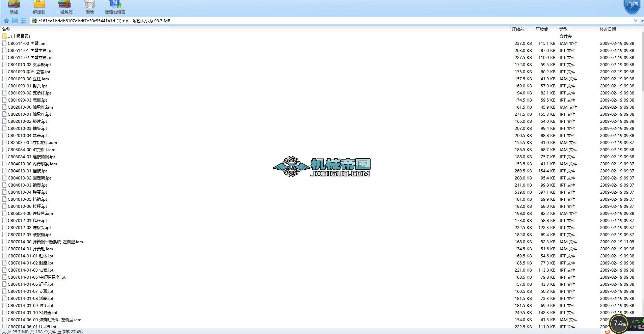Click 539.0 KB size of 弹簧.ipt

coord(523,192)
